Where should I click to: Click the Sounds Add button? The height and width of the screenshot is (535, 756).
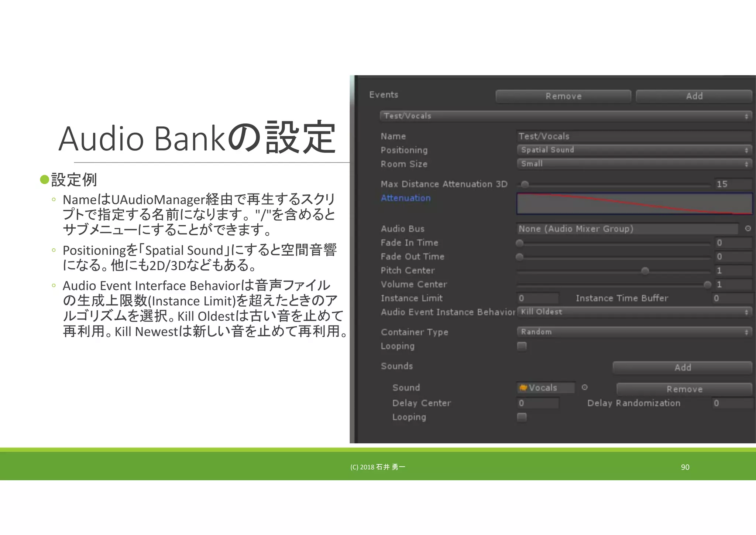coord(682,368)
